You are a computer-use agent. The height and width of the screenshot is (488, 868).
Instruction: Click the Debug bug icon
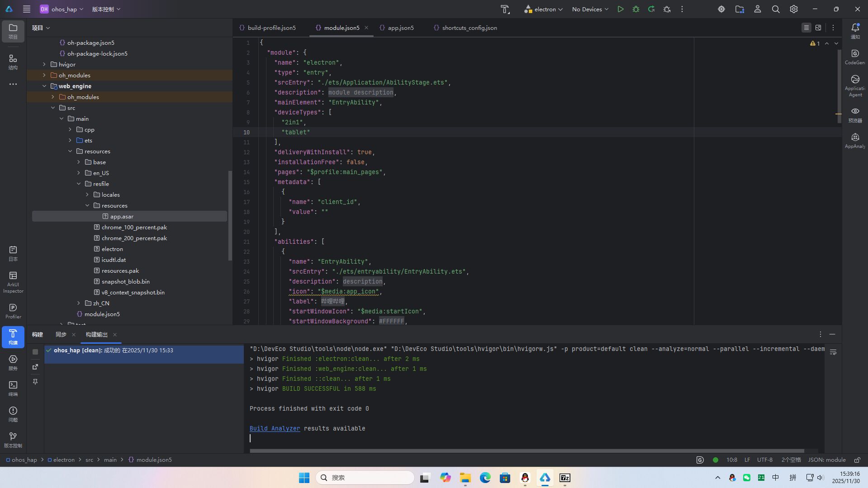[636, 9]
